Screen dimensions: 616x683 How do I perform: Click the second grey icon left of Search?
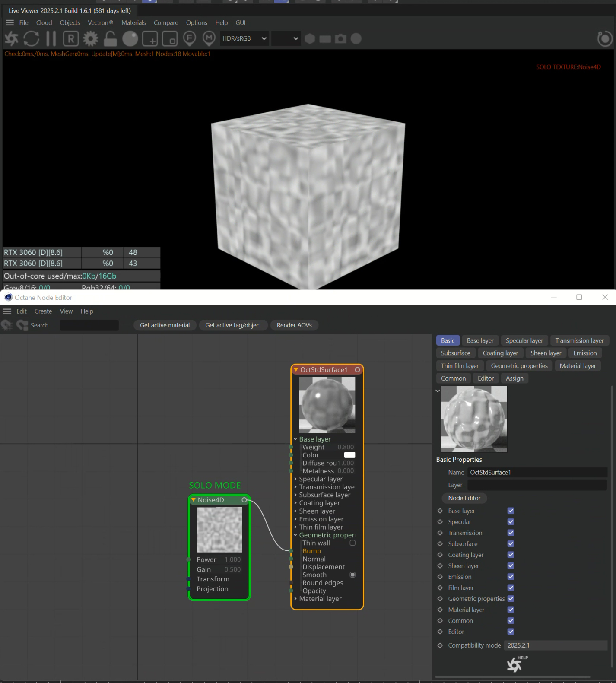(x=22, y=325)
